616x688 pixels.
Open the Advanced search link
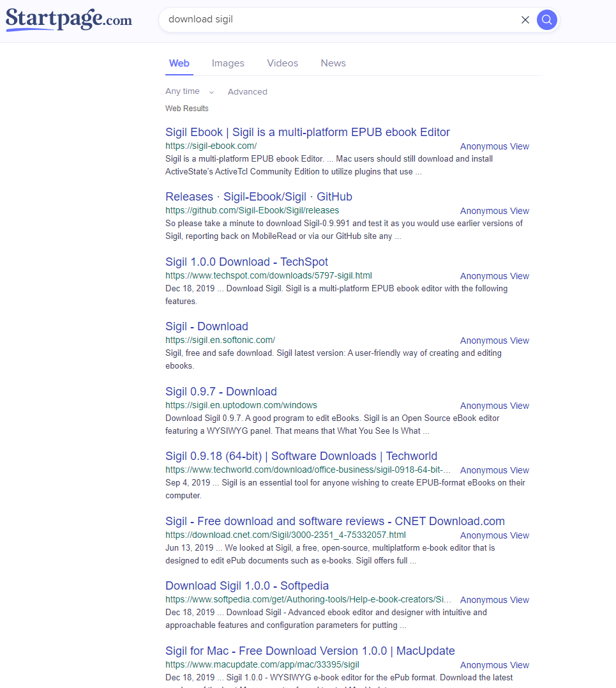coord(247,92)
